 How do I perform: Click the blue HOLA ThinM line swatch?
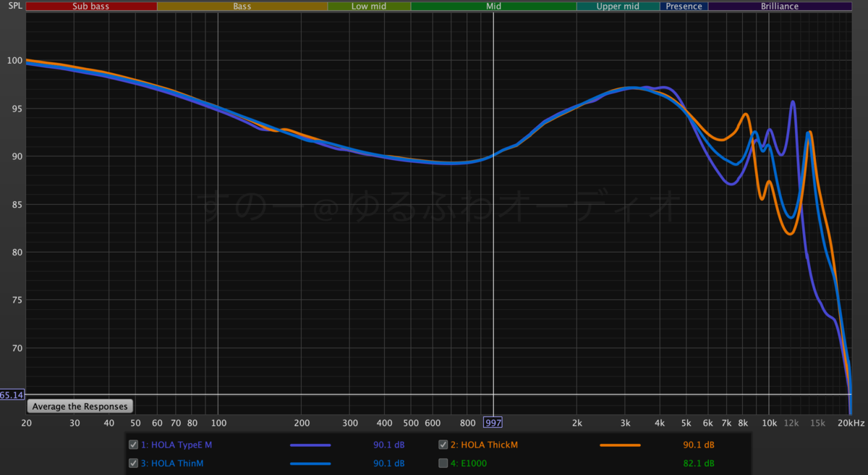(310, 463)
